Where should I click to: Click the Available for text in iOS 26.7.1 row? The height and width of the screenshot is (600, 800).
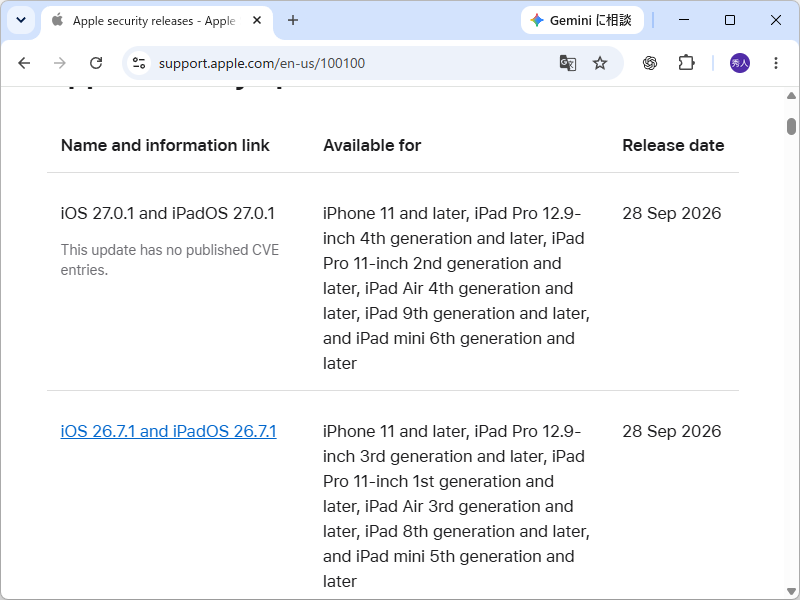pos(456,506)
